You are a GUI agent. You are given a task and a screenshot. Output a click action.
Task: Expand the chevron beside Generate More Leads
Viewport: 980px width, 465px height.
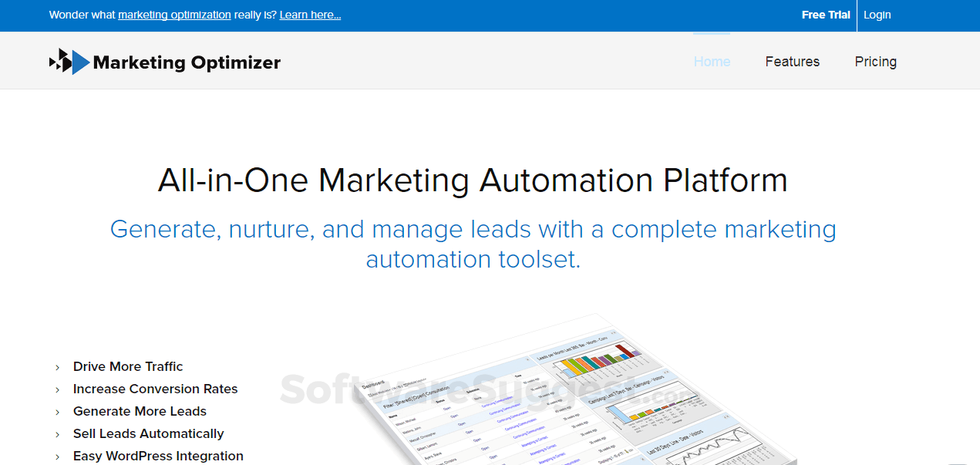(57, 411)
